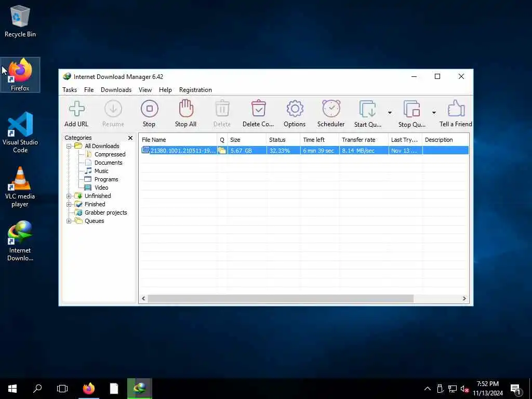Stop the current download via Stop icon
Viewport: 532px width, 399px height.
(149, 109)
